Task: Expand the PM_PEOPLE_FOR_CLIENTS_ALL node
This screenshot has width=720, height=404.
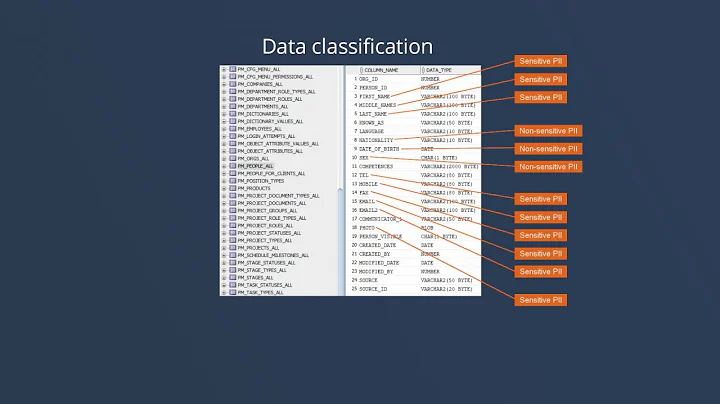Action: (x=224, y=174)
